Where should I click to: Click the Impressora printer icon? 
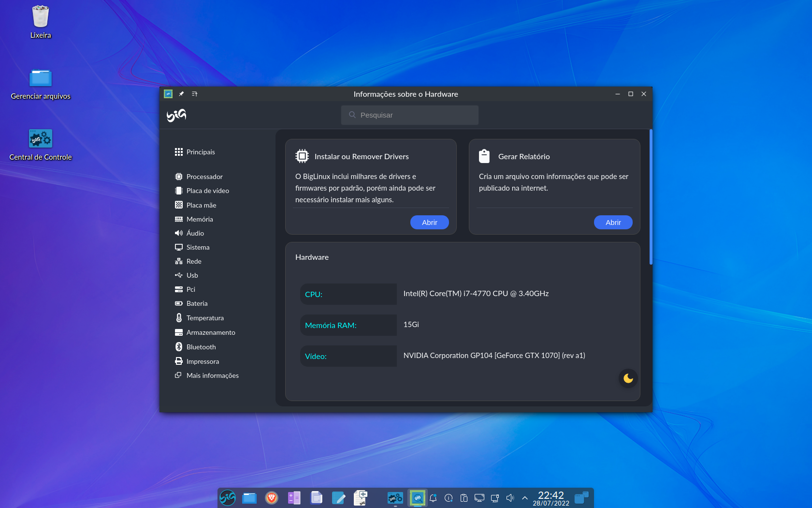coord(179,361)
